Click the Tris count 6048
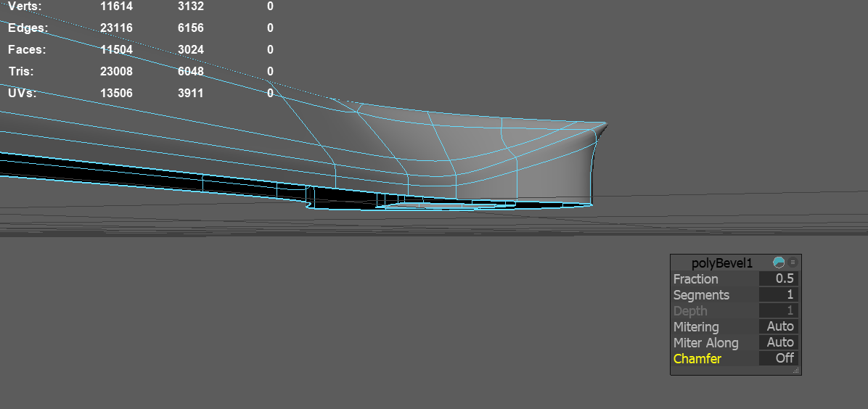 coord(190,71)
